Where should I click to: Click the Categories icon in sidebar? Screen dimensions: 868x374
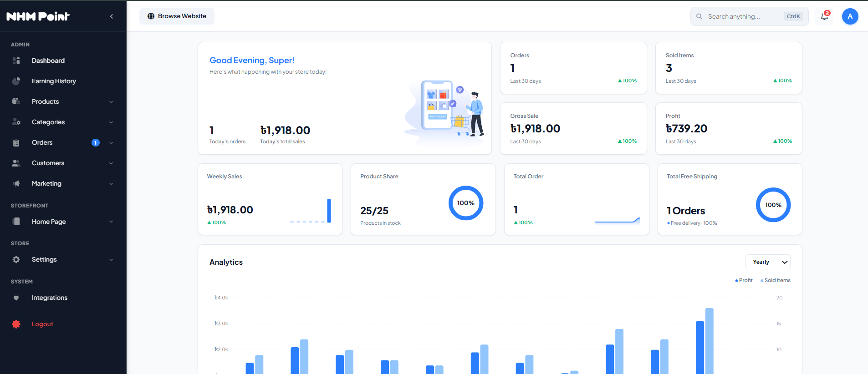click(16, 122)
